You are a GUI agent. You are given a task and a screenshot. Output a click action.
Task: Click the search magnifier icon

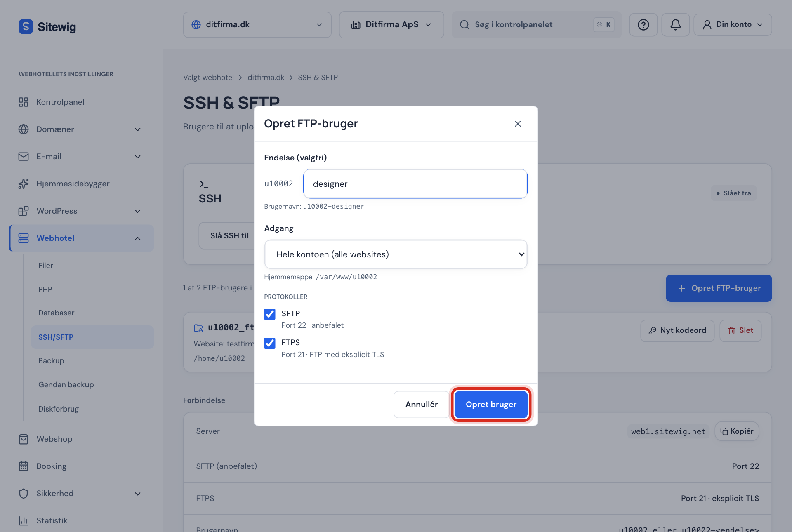coord(464,25)
